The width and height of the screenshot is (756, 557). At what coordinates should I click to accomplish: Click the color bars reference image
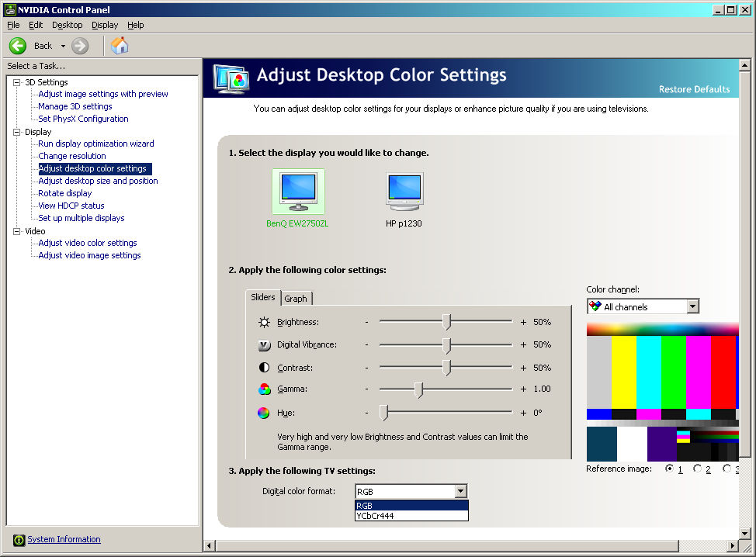[662, 393]
